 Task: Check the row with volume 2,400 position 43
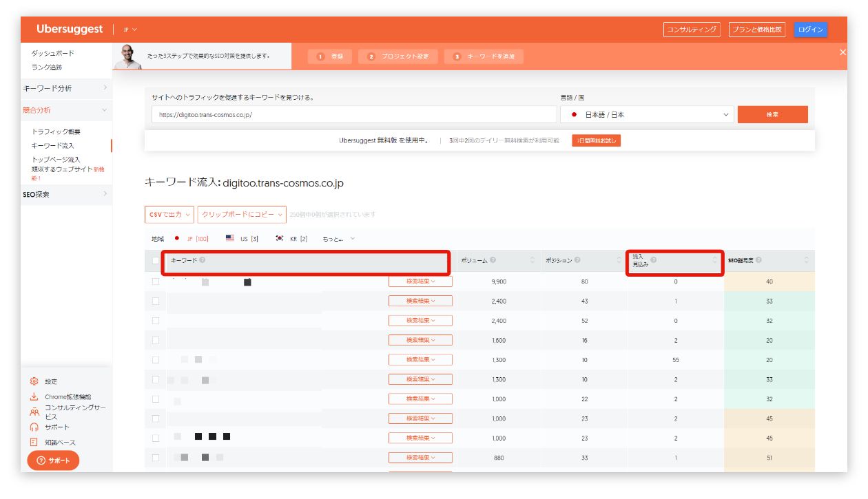coord(156,301)
